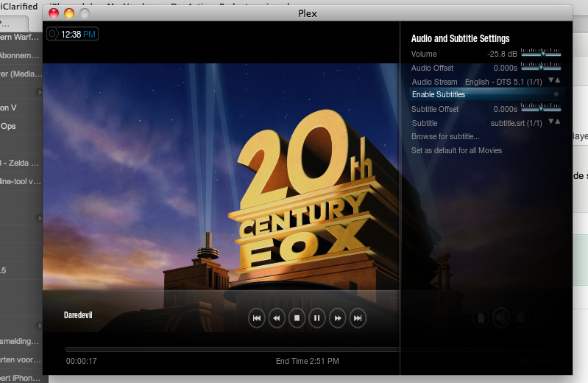
Task: Pause the playing movie
Action: (x=317, y=318)
